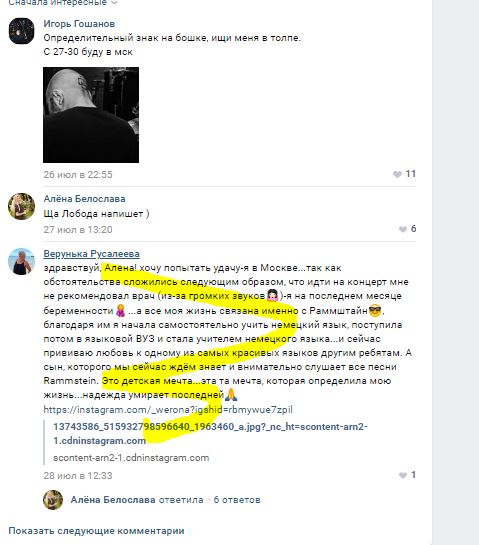Screen dimensions: 479x545
Task: Open the bald head photo thumbnail
Action: point(91,115)
